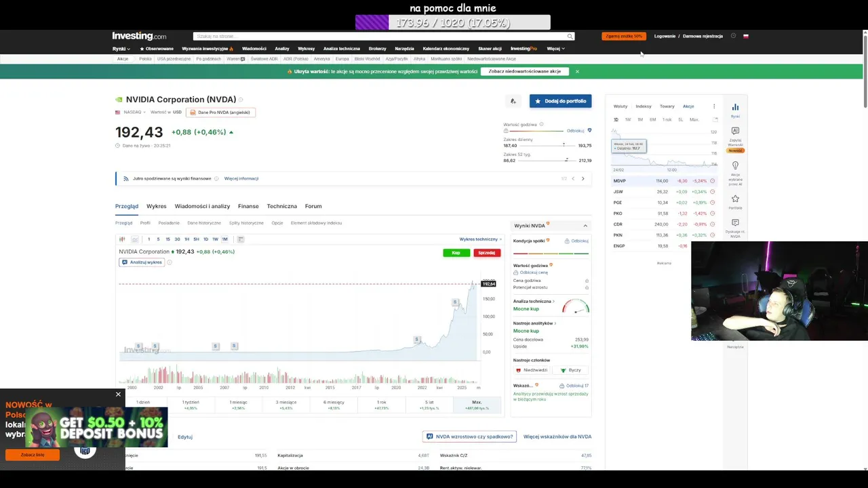The image size is (868, 488).
Task: Select the 5H chart interval
Action: 196,239
